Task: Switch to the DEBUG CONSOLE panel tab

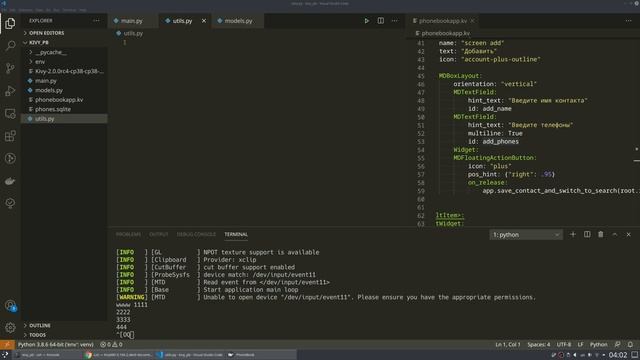Action: tap(196, 234)
